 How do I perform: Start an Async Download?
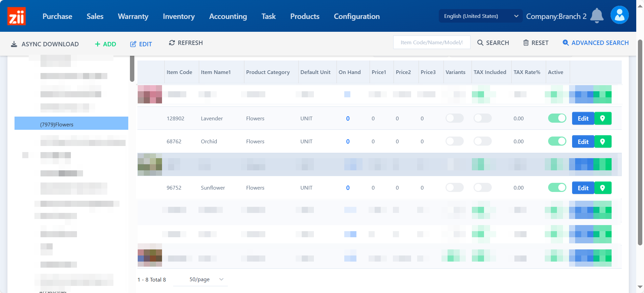tap(45, 44)
